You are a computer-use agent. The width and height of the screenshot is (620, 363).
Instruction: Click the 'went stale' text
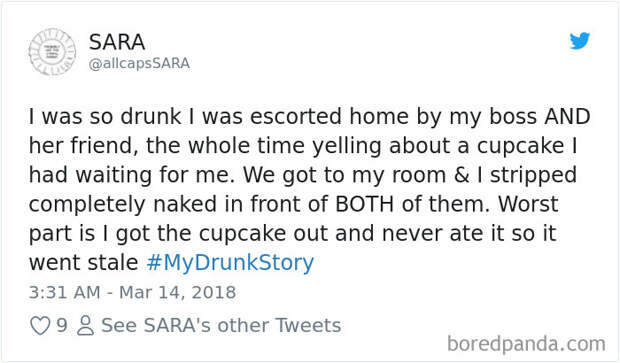click(x=83, y=263)
